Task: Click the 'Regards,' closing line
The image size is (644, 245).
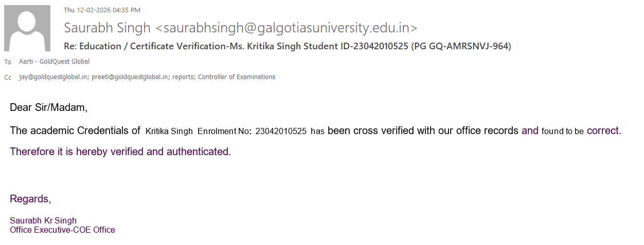Action: point(30,199)
